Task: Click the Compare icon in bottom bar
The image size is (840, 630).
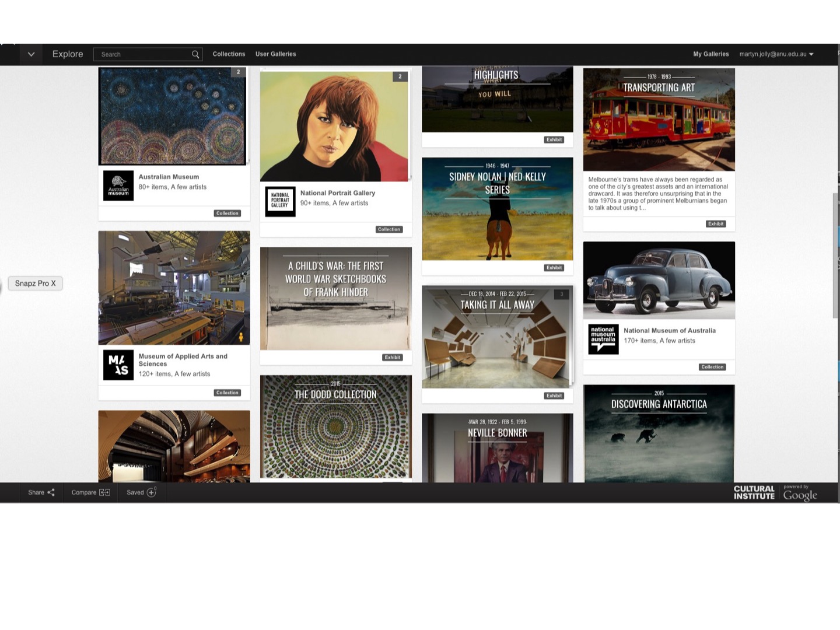Action: tap(104, 492)
